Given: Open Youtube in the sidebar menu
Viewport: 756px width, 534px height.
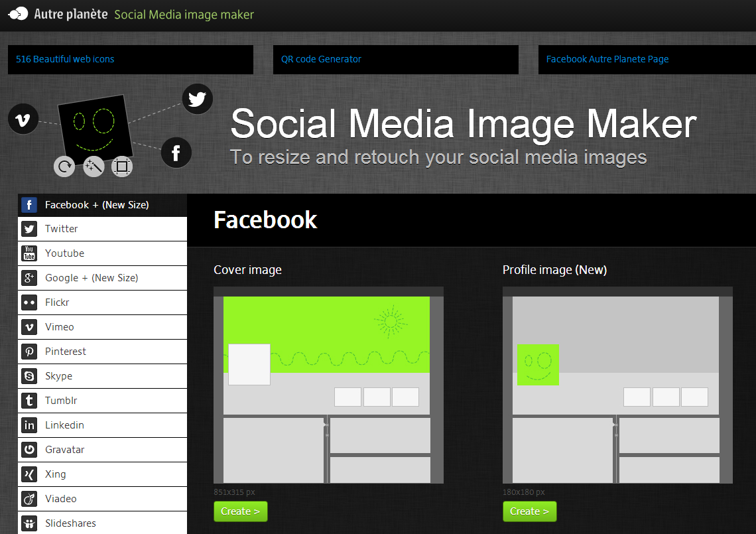Looking at the screenshot, I should point(102,253).
